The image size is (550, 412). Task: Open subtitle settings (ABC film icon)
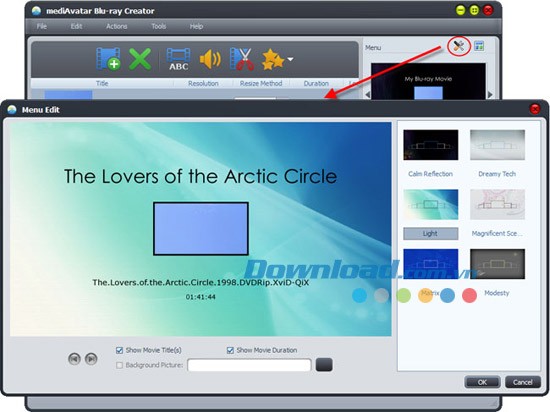[x=179, y=59]
